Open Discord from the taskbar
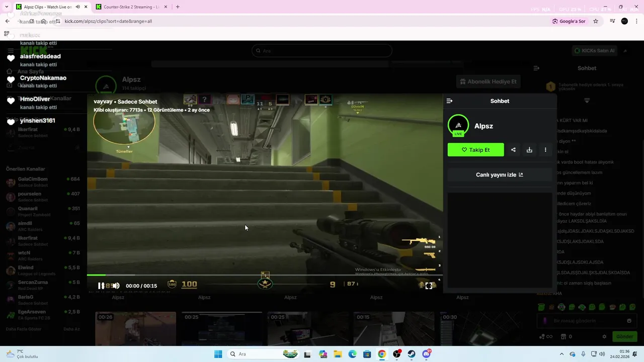The width and height of the screenshot is (644, 362). (427, 354)
